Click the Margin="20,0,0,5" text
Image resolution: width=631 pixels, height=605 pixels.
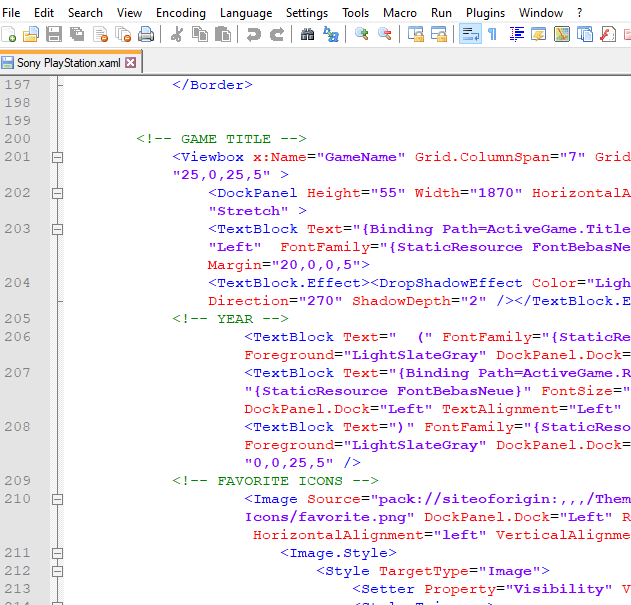click(284, 265)
